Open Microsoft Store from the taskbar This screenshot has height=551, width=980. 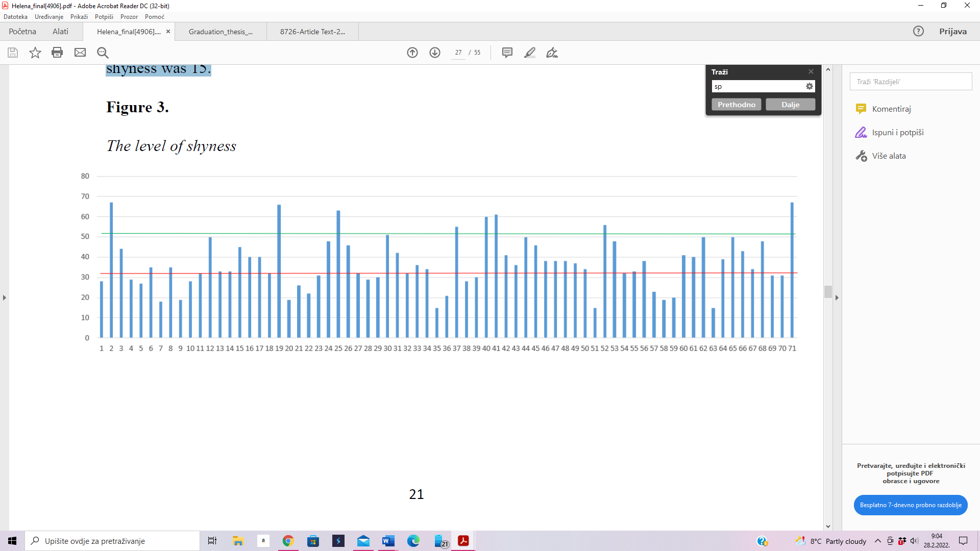tap(313, 541)
